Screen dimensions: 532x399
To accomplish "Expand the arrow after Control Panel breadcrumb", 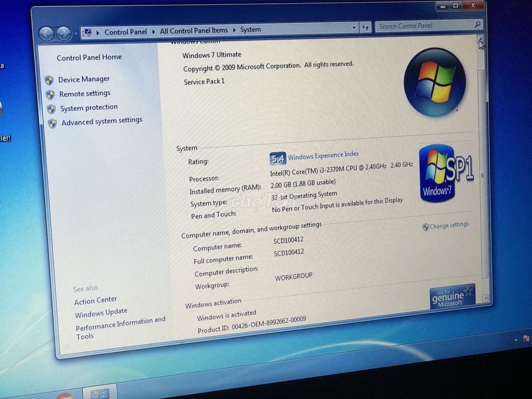I will coord(153,31).
